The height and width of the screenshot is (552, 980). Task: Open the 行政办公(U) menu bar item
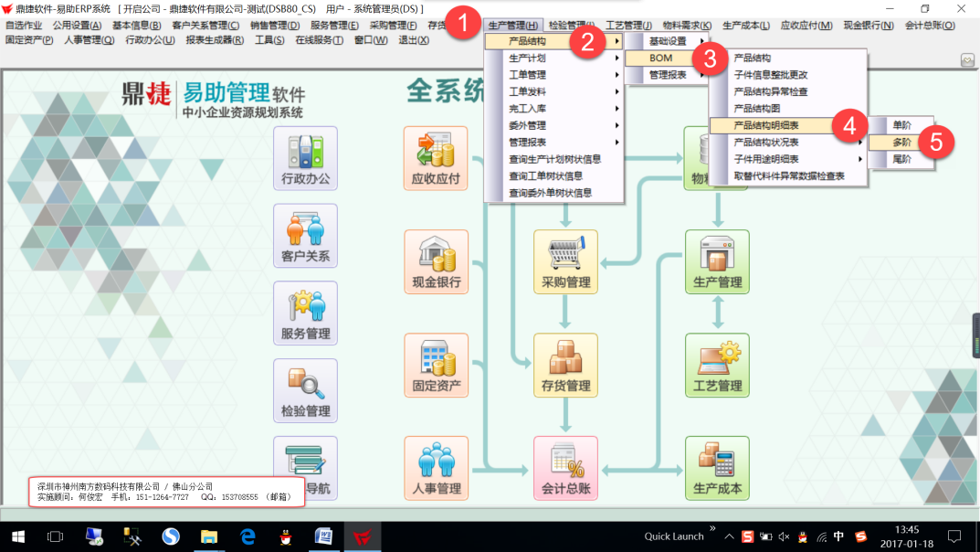(150, 40)
